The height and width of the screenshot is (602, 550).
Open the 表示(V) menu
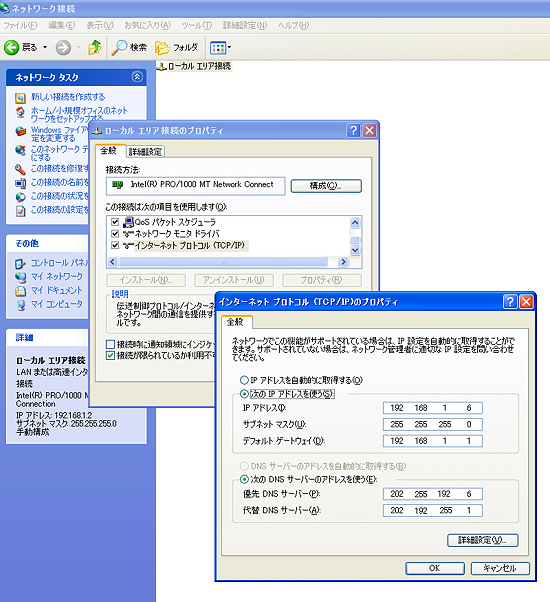click(x=100, y=25)
